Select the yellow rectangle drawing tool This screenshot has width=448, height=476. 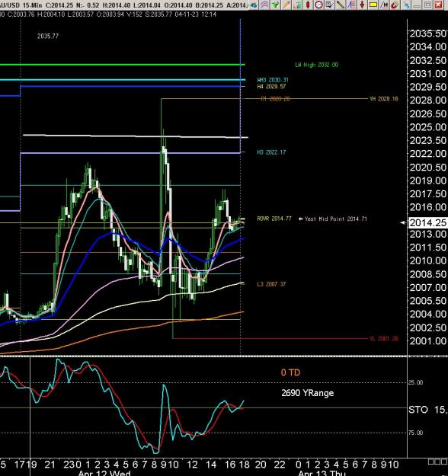(x=373, y=5)
